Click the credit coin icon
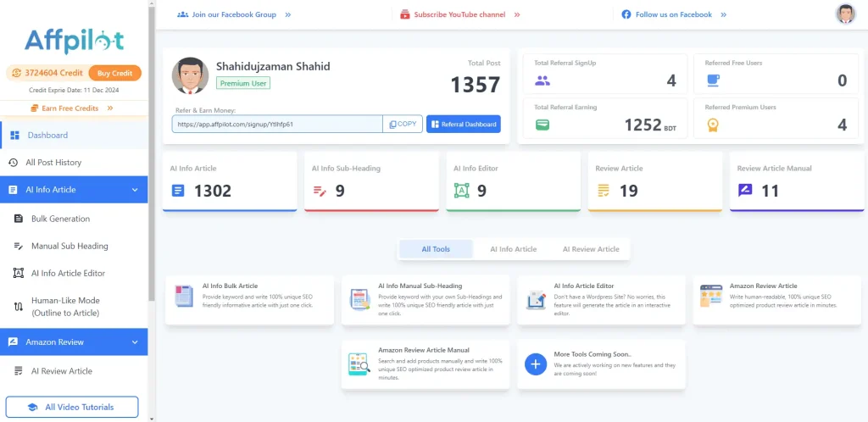868x422 pixels. (16, 73)
